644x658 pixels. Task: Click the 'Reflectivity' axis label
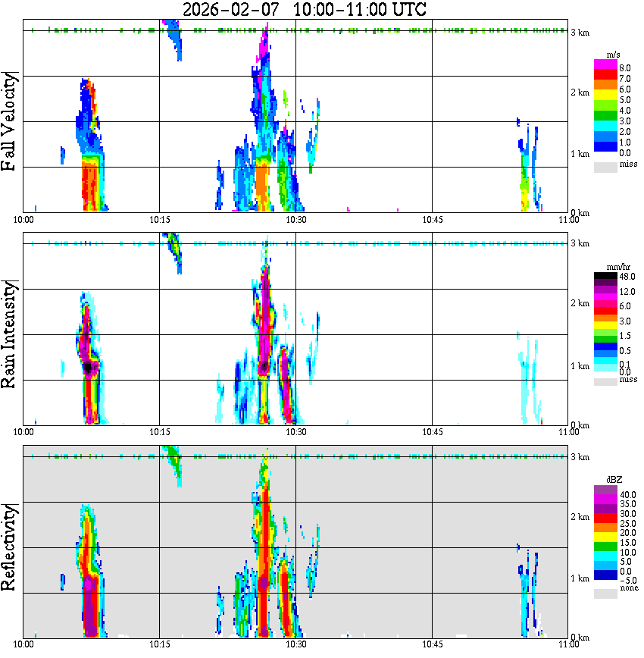[9, 547]
